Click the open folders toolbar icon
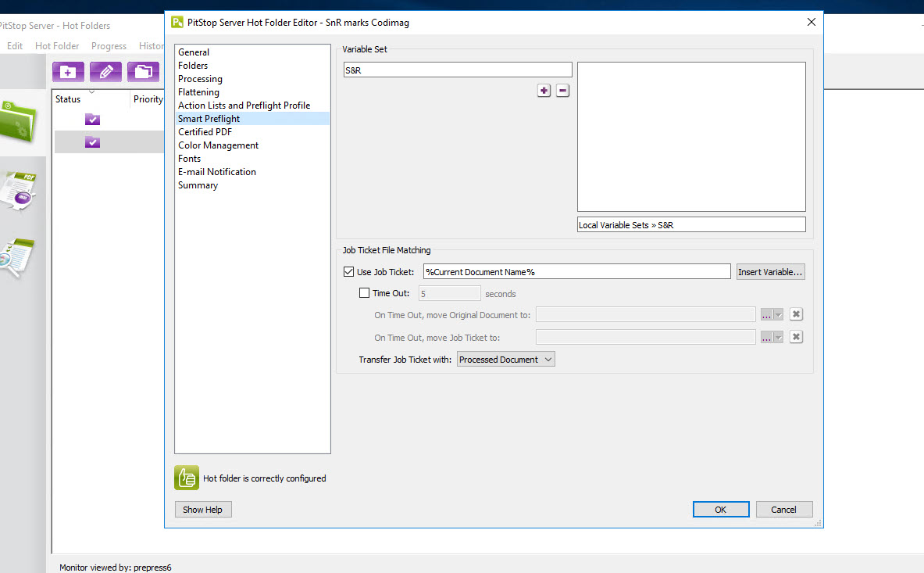Image resolution: width=924 pixels, height=573 pixels. (143, 72)
